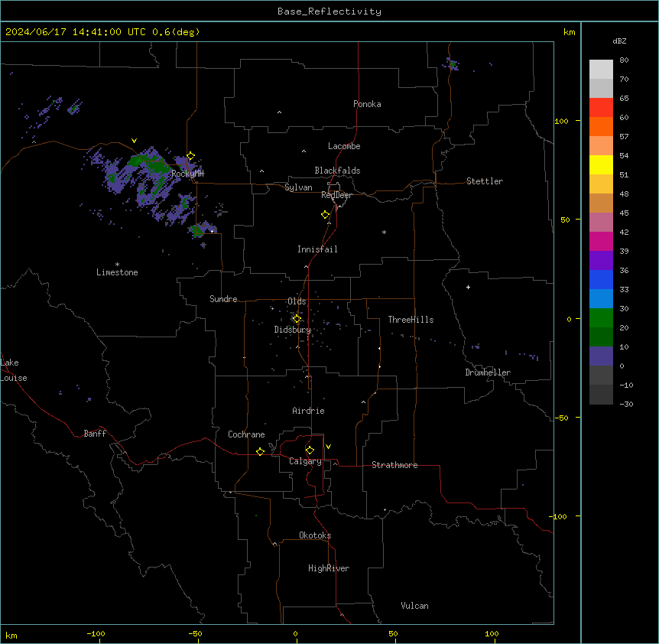Screen dimensions: 659x644
Task: Click the Sylvan label
Action: [298, 187]
